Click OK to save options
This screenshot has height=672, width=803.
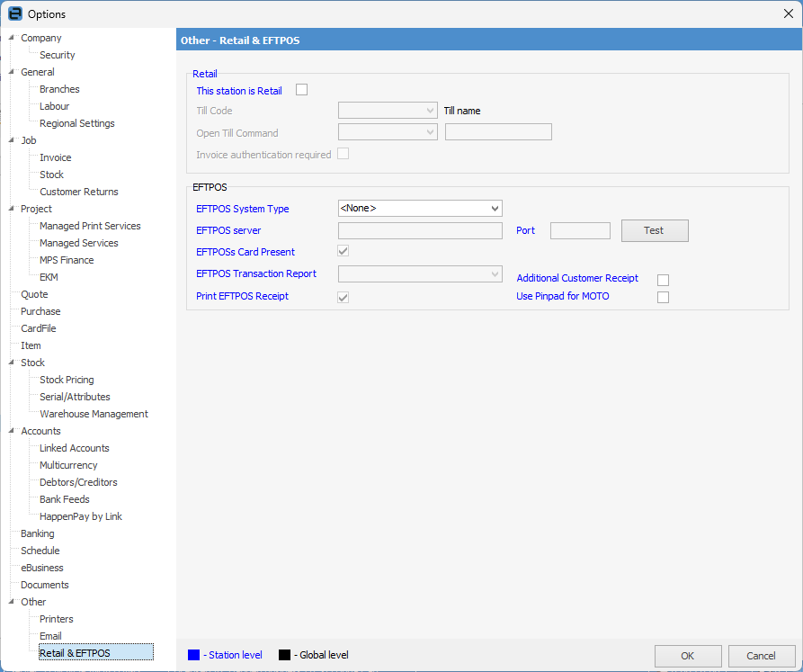point(687,656)
